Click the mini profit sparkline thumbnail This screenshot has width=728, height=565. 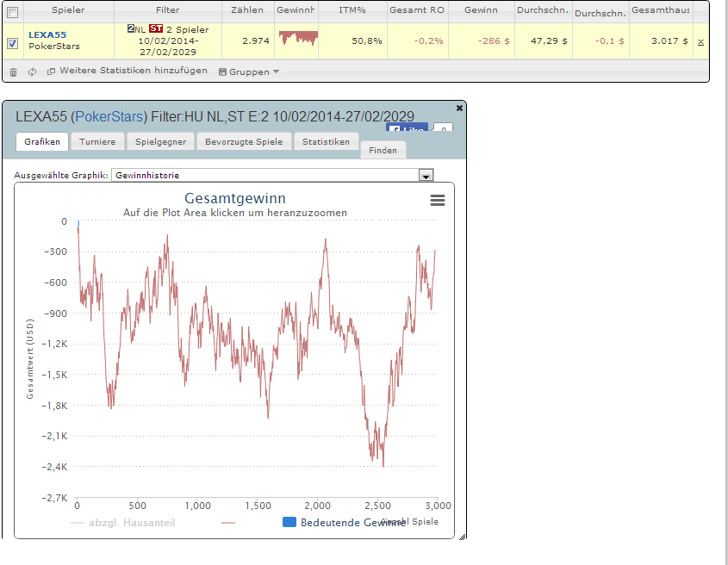298,38
